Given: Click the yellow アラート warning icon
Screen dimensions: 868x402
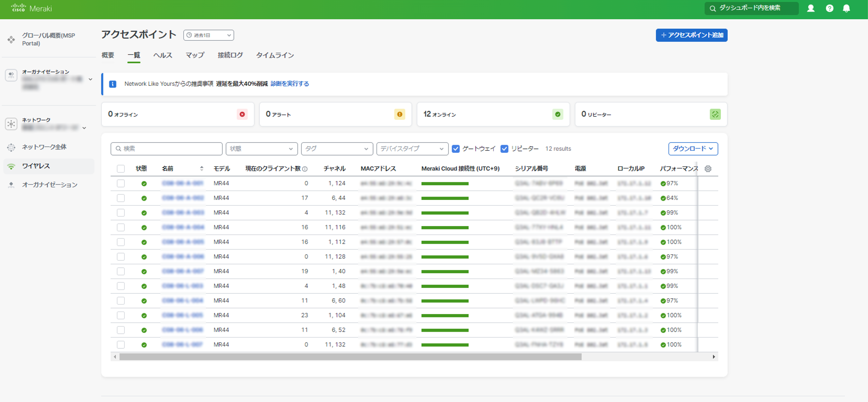Looking at the screenshot, I should (400, 114).
